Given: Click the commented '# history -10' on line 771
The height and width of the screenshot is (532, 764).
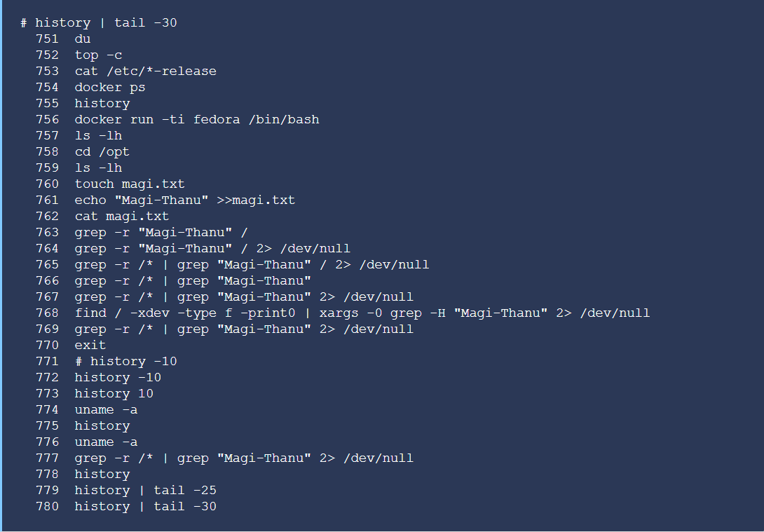Looking at the screenshot, I should coord(125,362).
